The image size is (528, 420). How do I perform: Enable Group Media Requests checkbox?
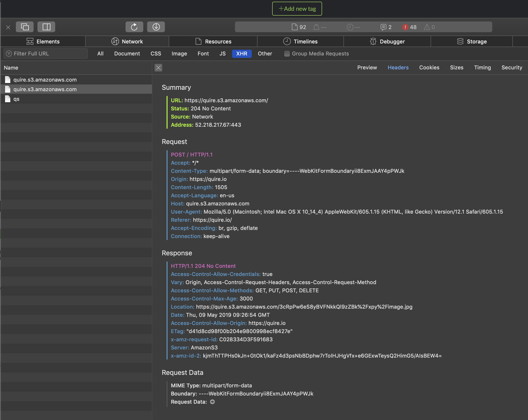click(x=287, y=54)
